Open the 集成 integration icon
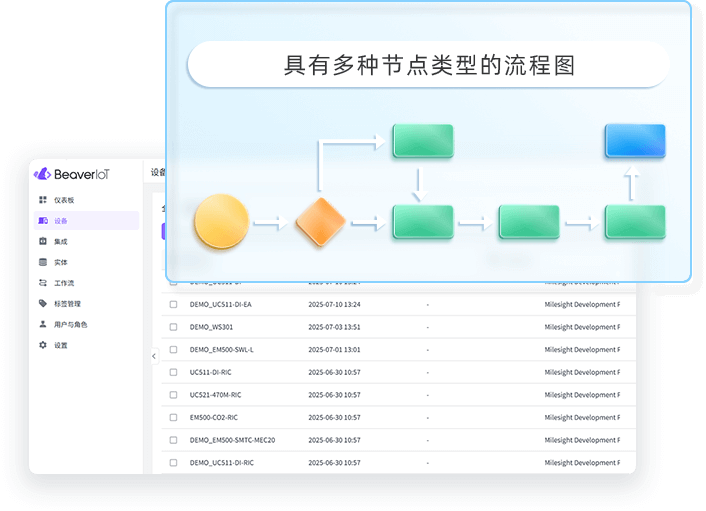The height and width of the screenshot is (511, 706). coord(43,241)
